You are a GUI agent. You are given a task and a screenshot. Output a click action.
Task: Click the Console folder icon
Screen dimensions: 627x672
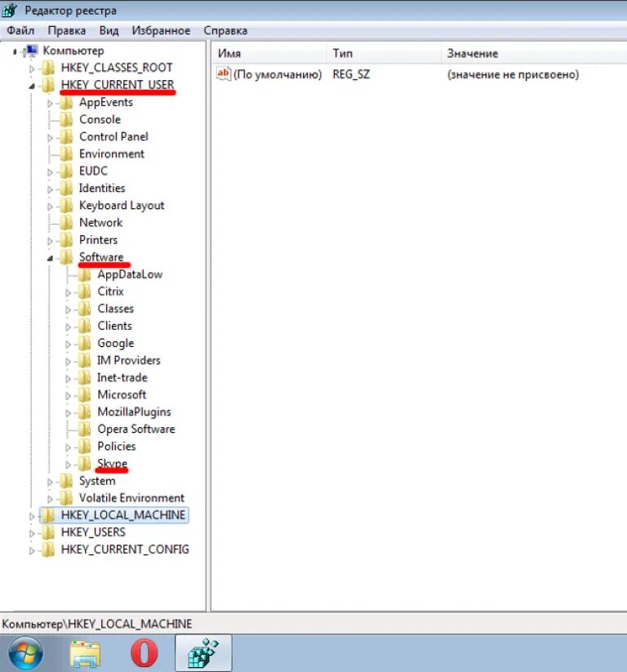pos(66,119)
